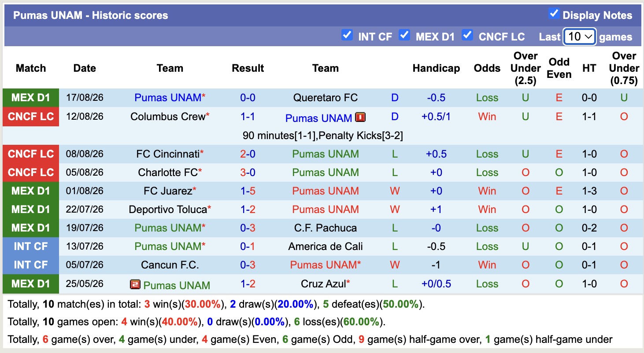
Task: Click the Handicap column header
Action: pyautogui.click(x=436, y=68)
